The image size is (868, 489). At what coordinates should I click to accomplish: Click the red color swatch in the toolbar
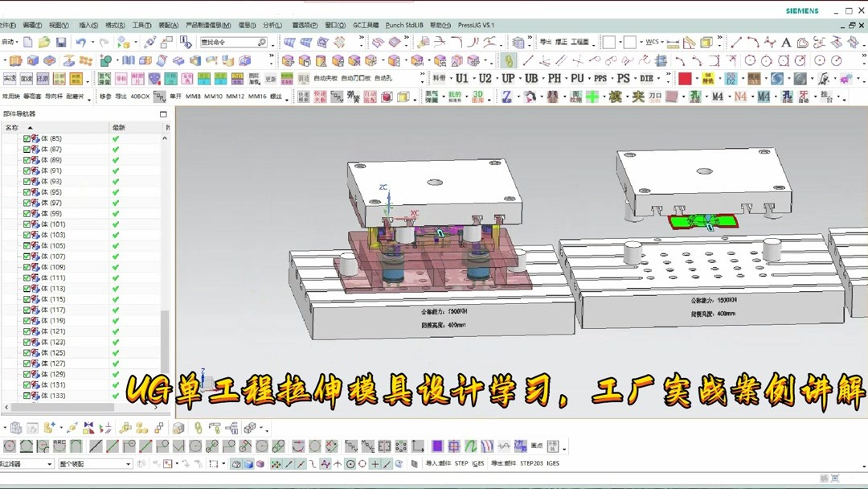pyautogui.click(x=685, y=77)
